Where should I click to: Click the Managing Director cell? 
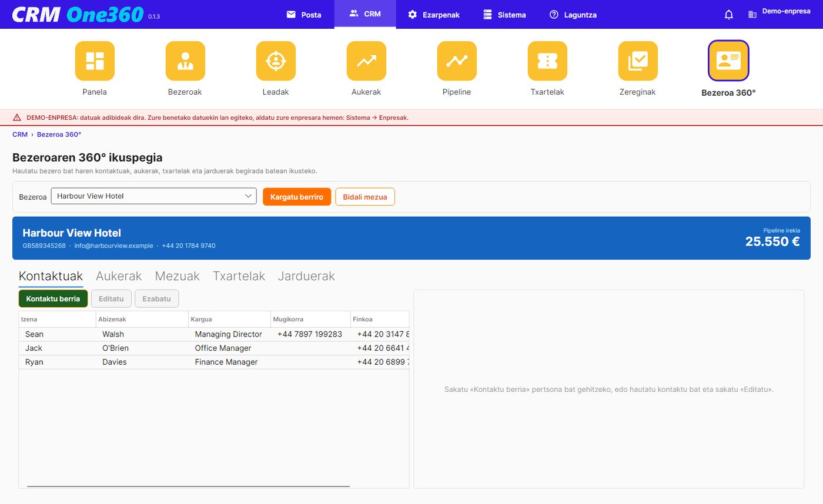[x=229, y=334]
